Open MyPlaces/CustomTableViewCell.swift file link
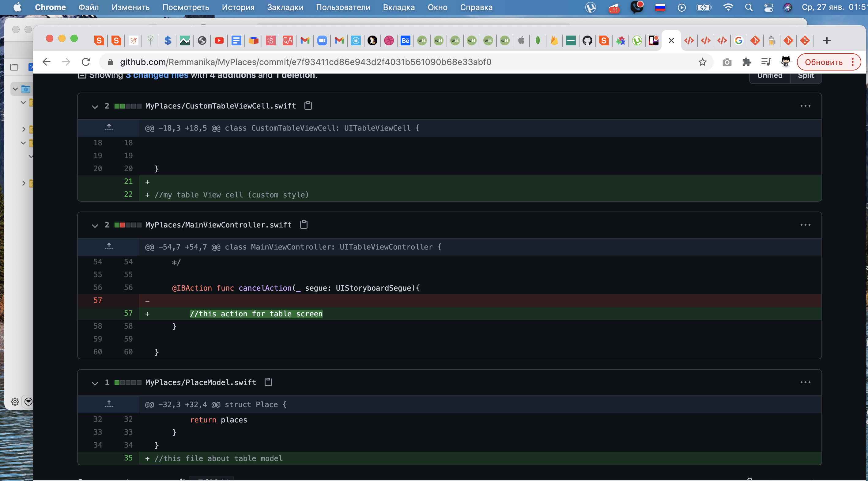 click(221, 106)
